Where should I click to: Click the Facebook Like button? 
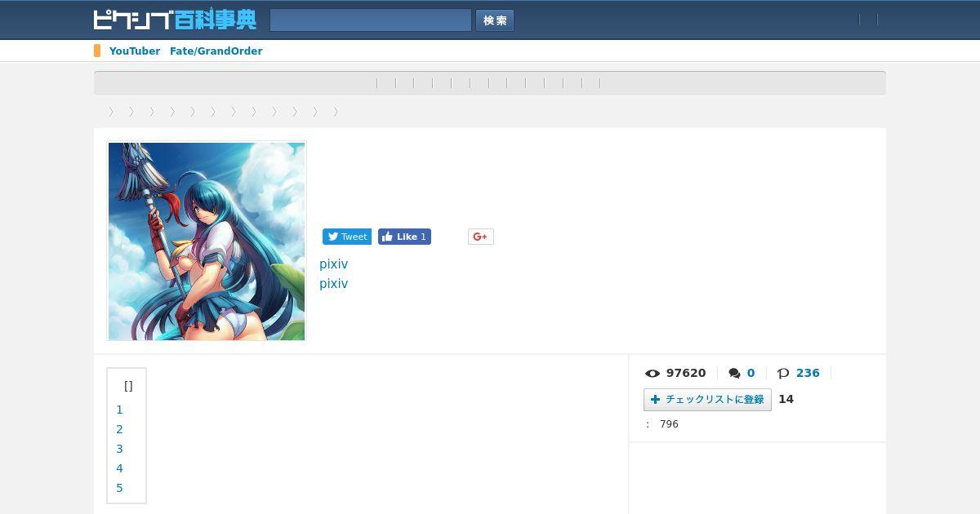click(x=404, y=237)
